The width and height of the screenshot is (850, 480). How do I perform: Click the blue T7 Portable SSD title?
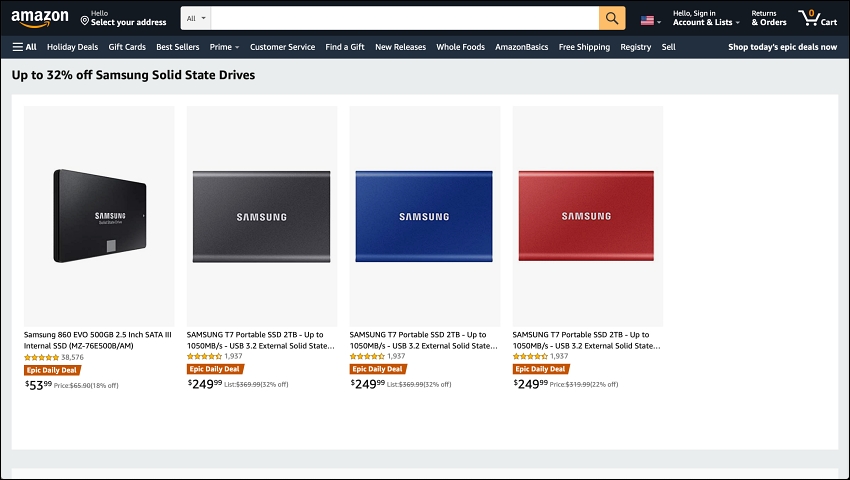423,340
